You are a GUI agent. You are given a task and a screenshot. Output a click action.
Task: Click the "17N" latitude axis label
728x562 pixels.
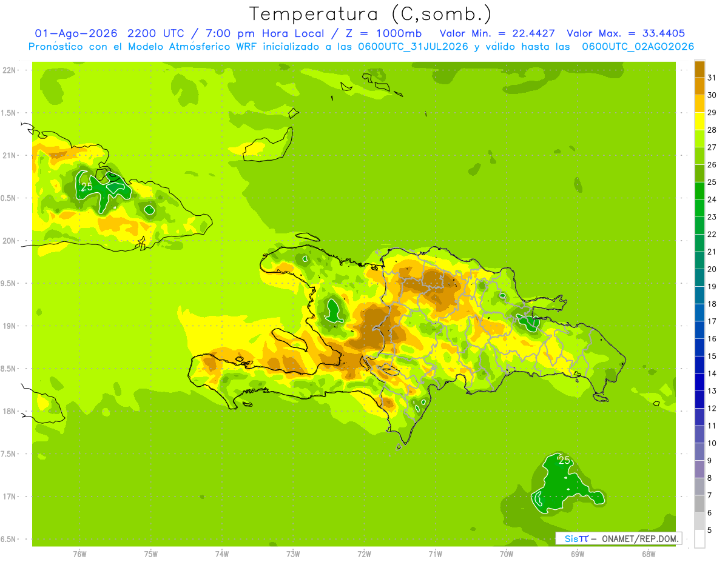[x=9, y=497]
